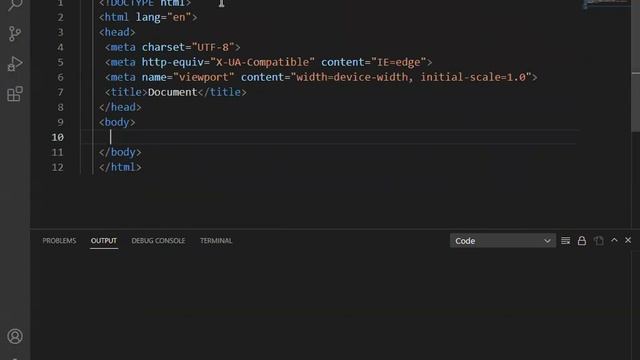The height and width of the screenshot is (360, 640).
Task: Click the "UTF-8" charset value
Action: [x=213, y=47]
